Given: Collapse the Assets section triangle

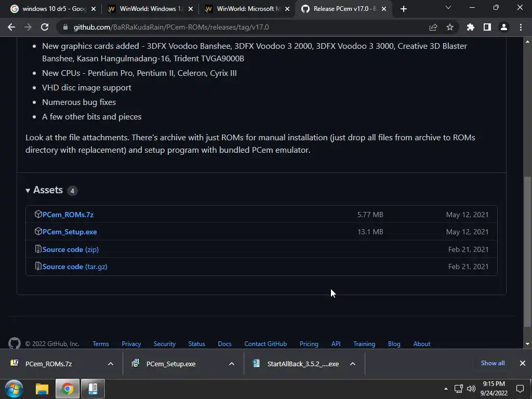Looking at the screenshot, I should (28, 191).
